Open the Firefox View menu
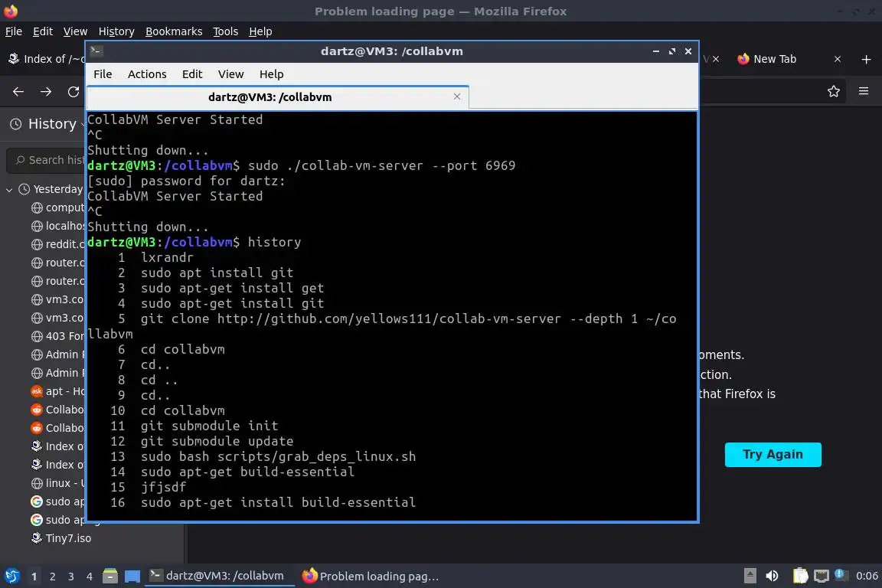The height and width of the screenshot is (588, 882). click(x=75, y=31)
